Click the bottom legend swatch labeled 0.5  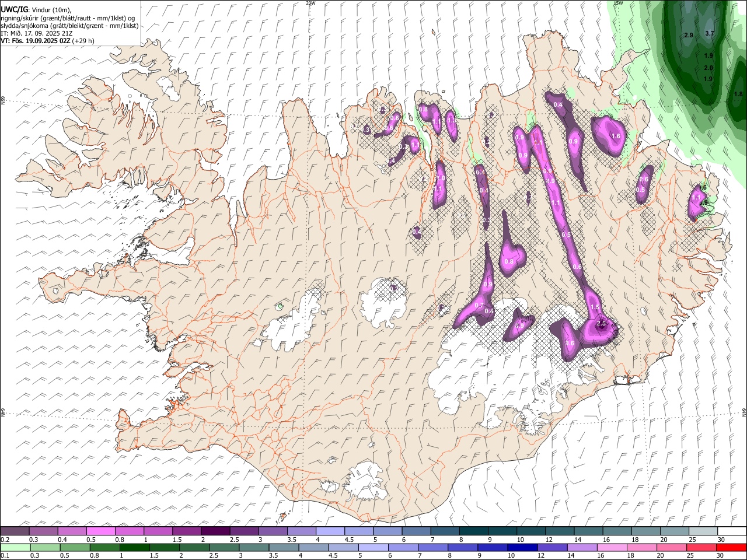(x=75, y=548)
